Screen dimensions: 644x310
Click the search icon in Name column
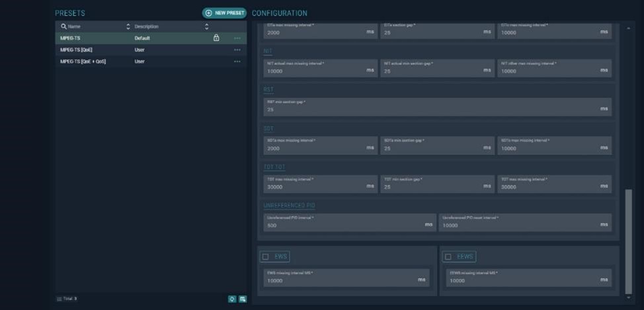[63, 26]
